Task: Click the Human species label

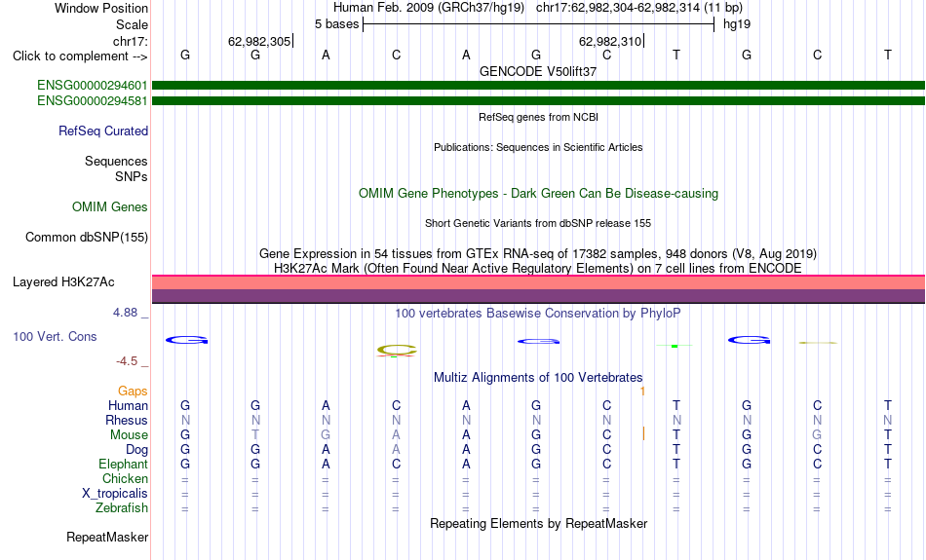Action: (x=128, y=405)
